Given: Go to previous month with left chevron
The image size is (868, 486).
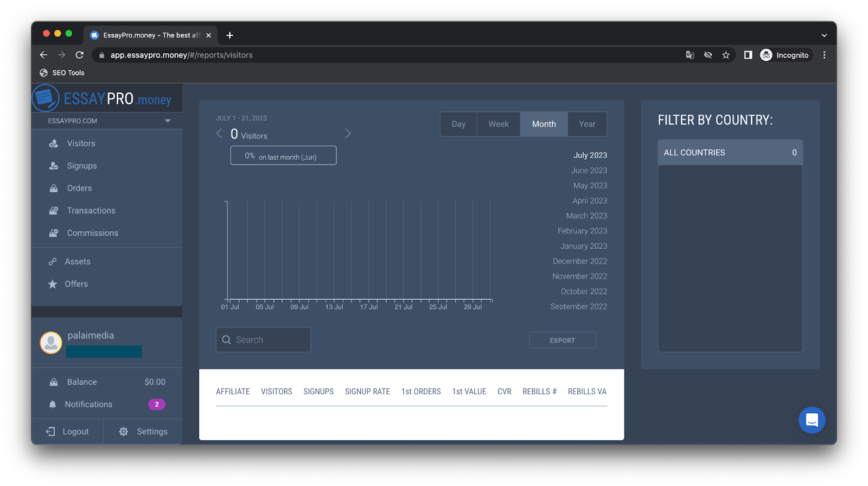Looking at the screenshot, I should coord(219,134).
